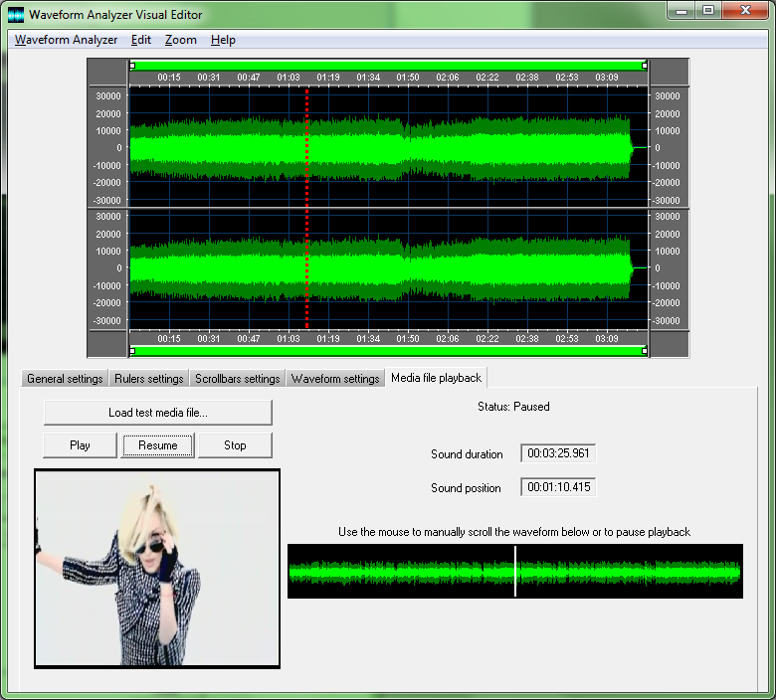Open the Scrollbars settings tab

tap(237, 379)
